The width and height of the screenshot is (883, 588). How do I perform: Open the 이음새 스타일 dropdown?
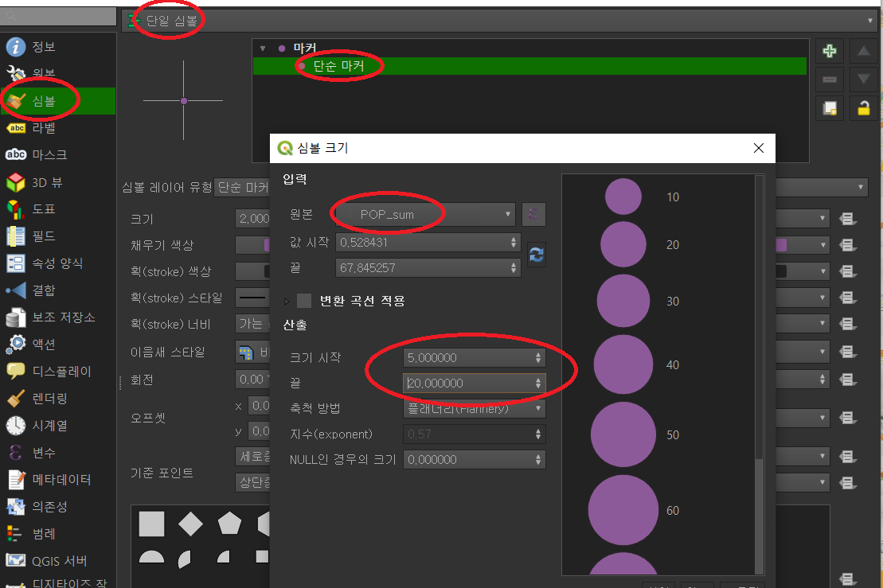252,352
